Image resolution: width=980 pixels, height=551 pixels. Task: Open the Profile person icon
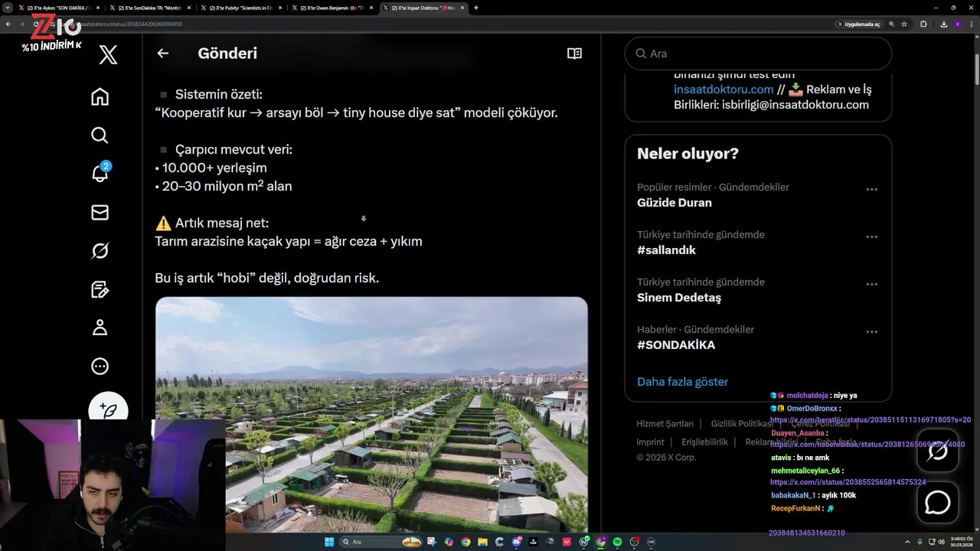(100, 328)
